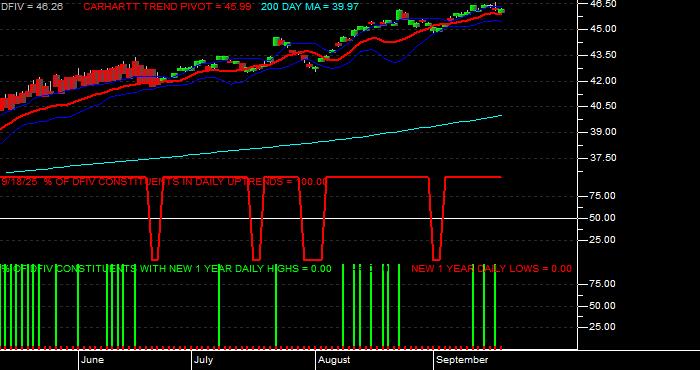Click the % of DFIV constituents in daily uptrends label
This screenshot has width=700, height=370.
(164, 182)
